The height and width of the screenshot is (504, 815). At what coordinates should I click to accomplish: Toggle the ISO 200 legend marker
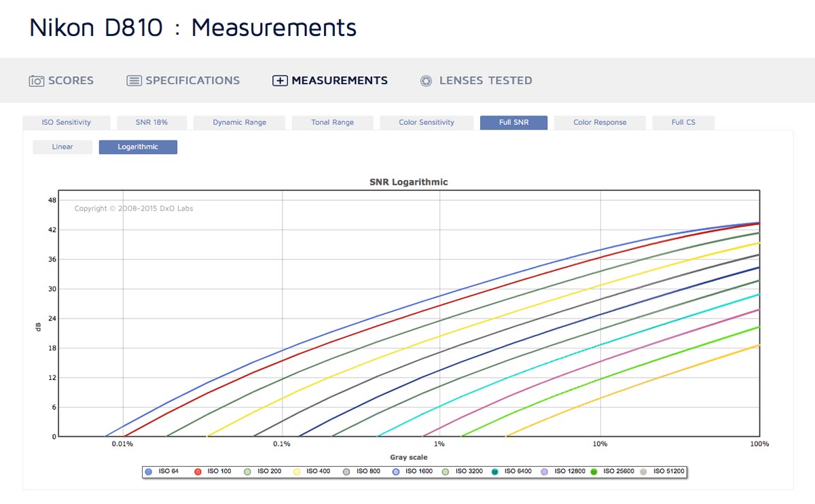[x=248, y=471]
